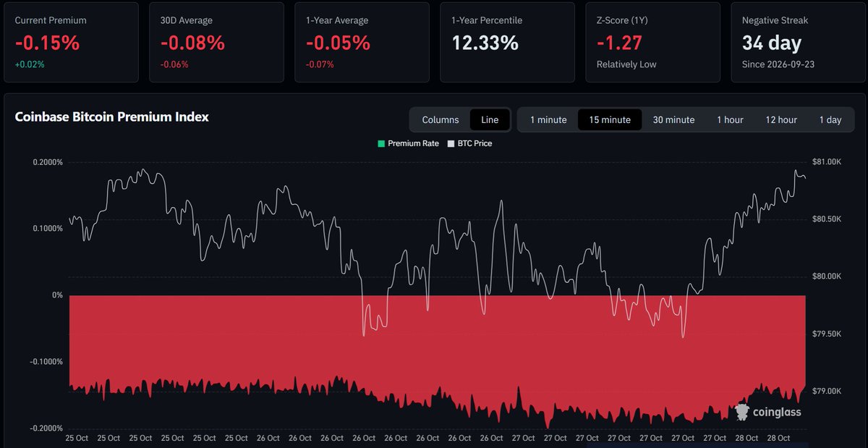Screen dimensions: 868x448
Task: Click the Z-Score value -1.27
Action: (620, 43)
